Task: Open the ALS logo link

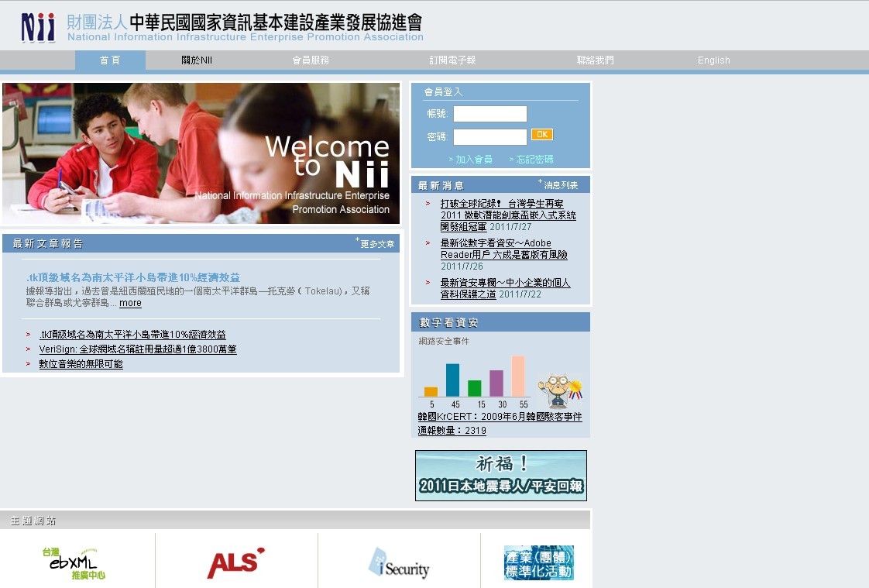Action: coord(235,563)
